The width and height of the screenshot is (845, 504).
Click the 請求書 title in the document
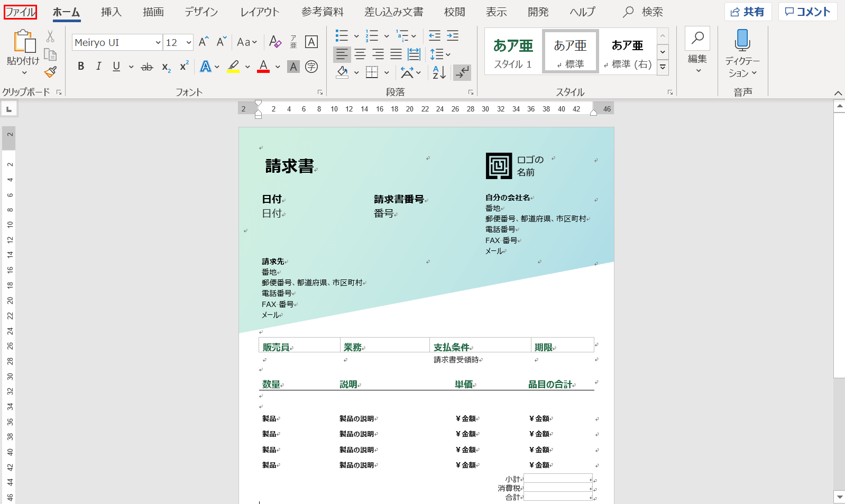[x=289, y=166]
